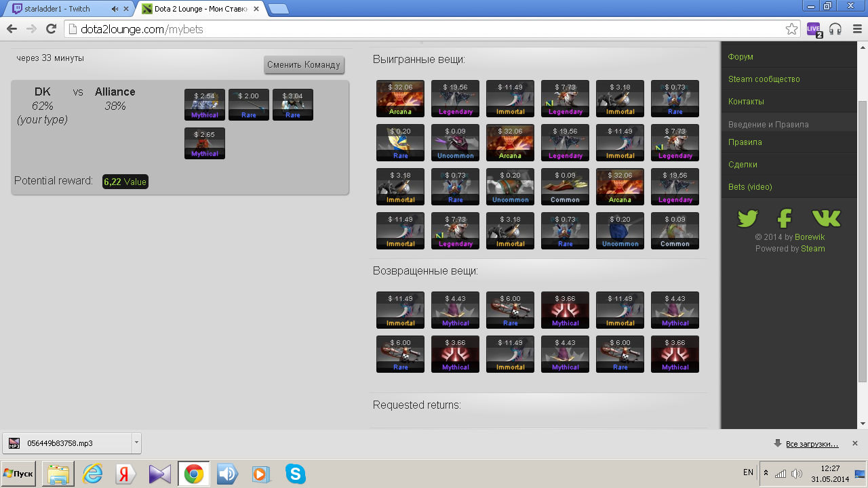Open downloaded file 056449b83758.mp3
The image size is (868, 488).
pos(68,443)
